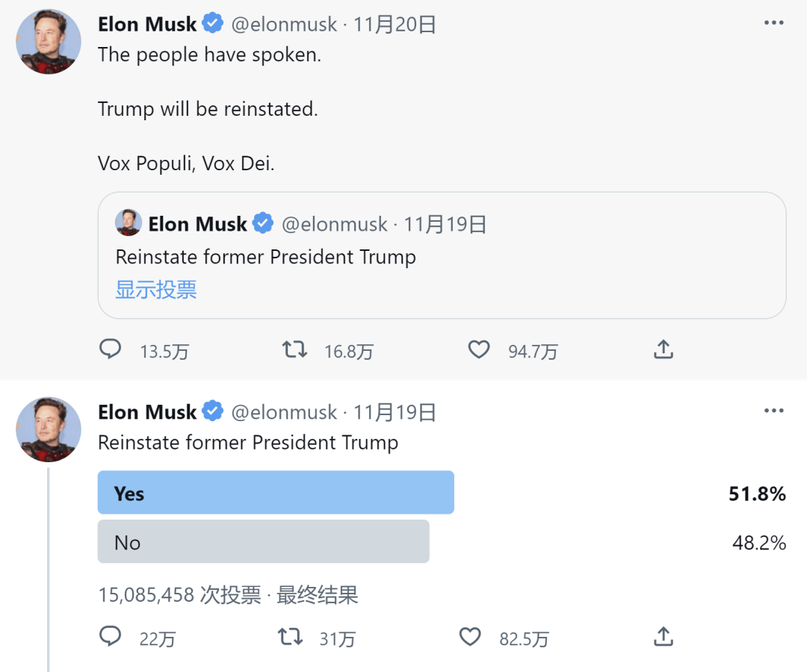Screen dimensions: 807x672
Task: Open the 11月20日 timestamp of top tweet
Action: click(x=395, y=25)
